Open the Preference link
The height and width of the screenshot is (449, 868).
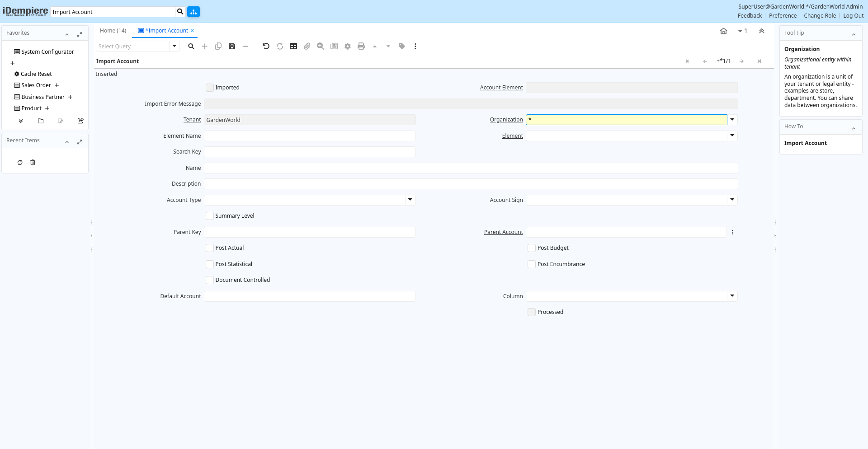pos(783,16)
